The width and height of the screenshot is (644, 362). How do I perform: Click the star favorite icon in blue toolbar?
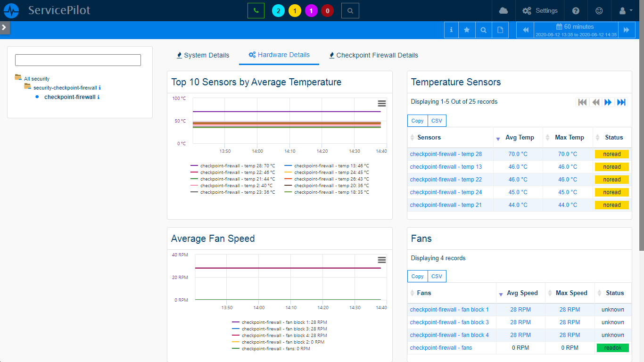(x=467, y=30)
